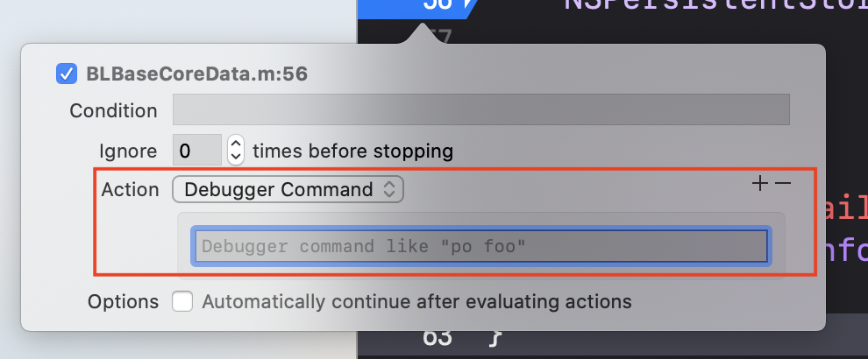
Task: Focus the Condition text field
Action: tap(481, 109)
